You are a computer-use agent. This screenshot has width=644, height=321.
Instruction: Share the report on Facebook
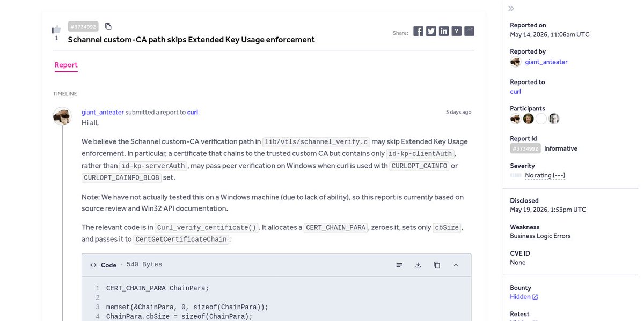(x=418, y=32)
